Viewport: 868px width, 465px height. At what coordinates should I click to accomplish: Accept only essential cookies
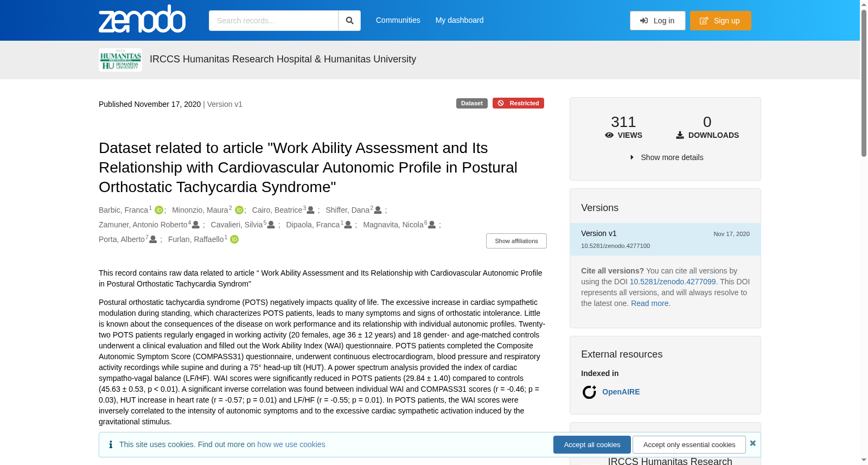[689, 444]
